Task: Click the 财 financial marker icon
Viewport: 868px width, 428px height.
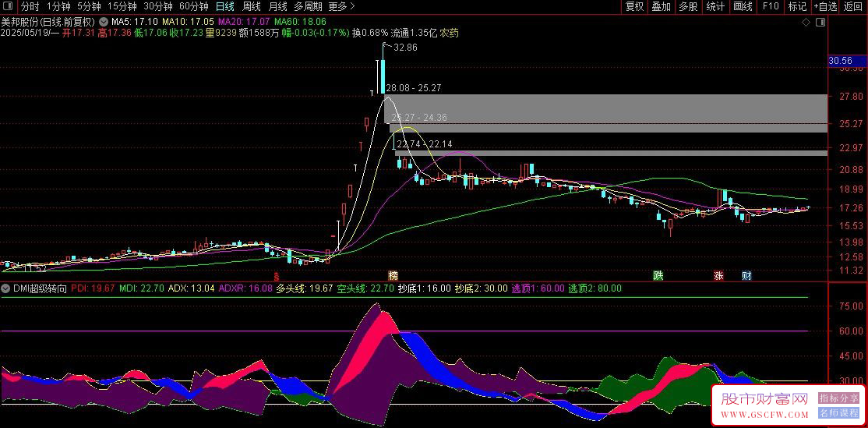Action: (x=746, y=275)
